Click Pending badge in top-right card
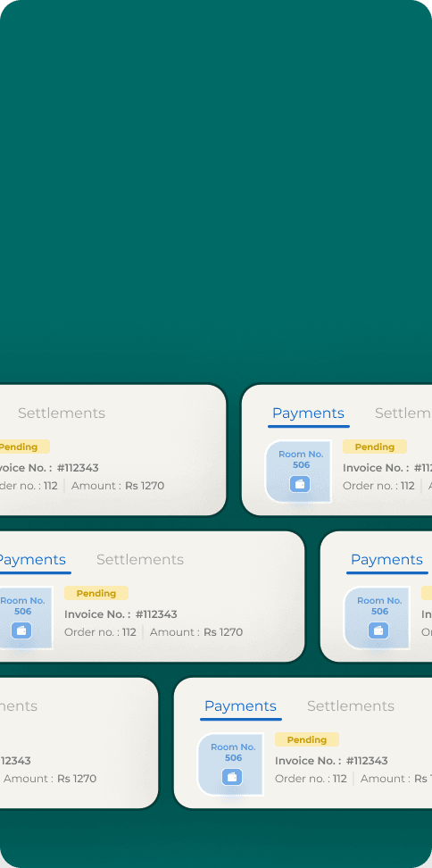The width and height of the screenshot is (432, 868). pos(375,447)
